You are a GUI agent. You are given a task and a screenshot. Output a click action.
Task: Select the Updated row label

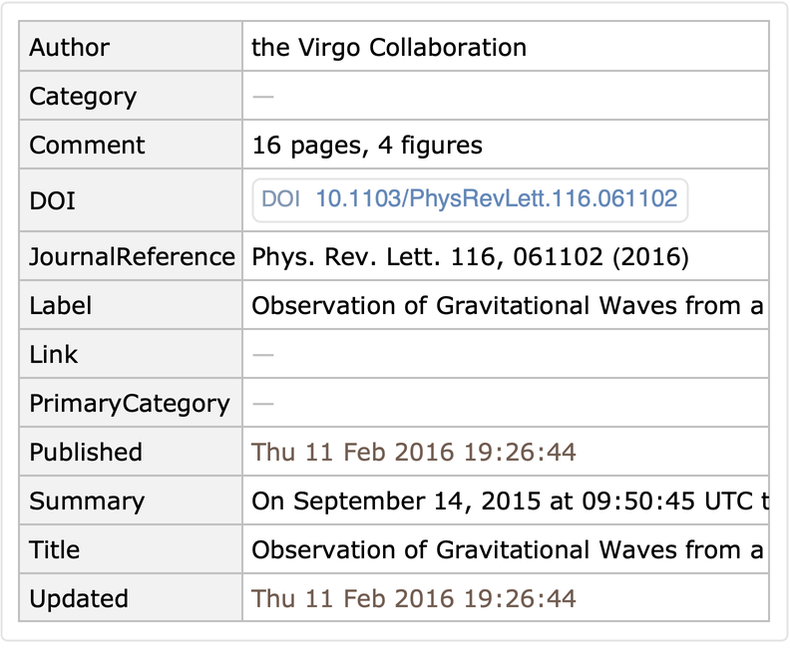[x=79, y=599]
